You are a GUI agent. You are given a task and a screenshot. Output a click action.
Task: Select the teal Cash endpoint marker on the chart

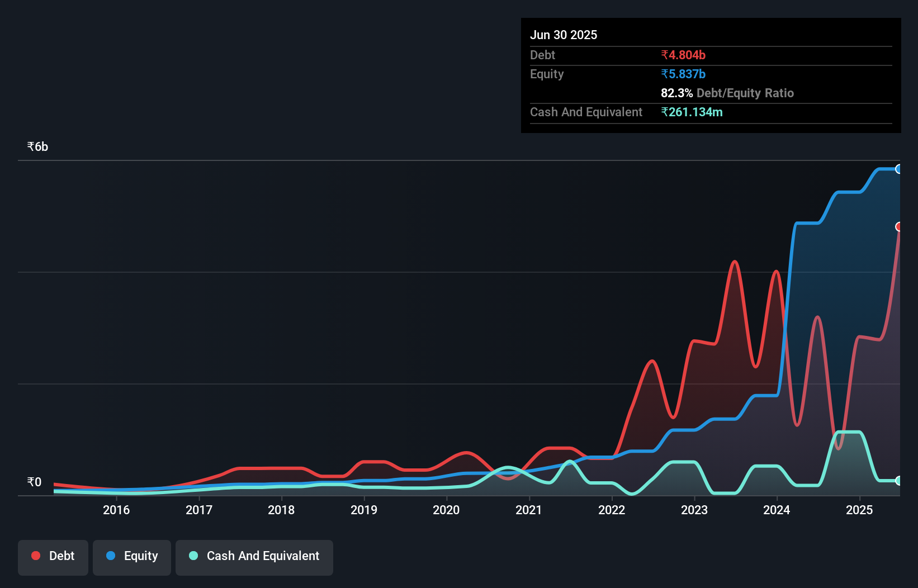coord(899,481)
